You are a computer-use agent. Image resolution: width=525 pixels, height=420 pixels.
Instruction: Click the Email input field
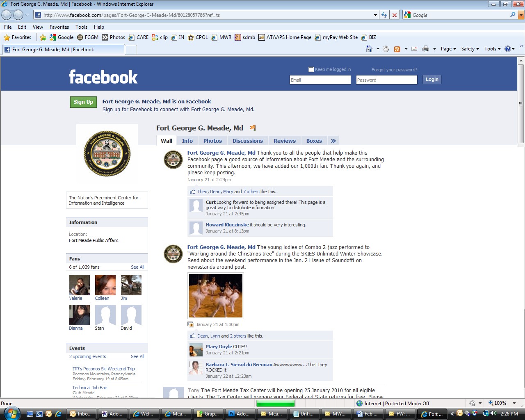(x=320, y=80)
